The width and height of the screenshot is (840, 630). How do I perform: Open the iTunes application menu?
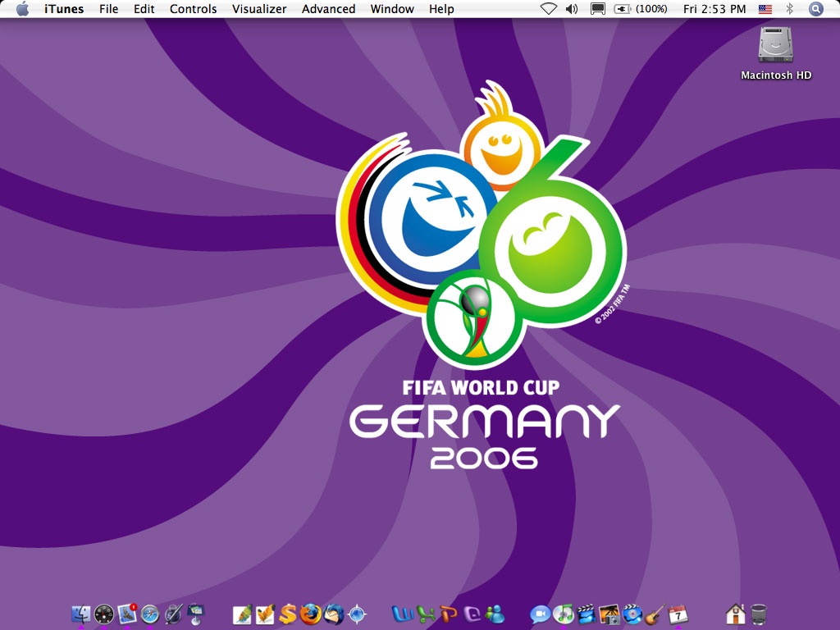[64, 8]
